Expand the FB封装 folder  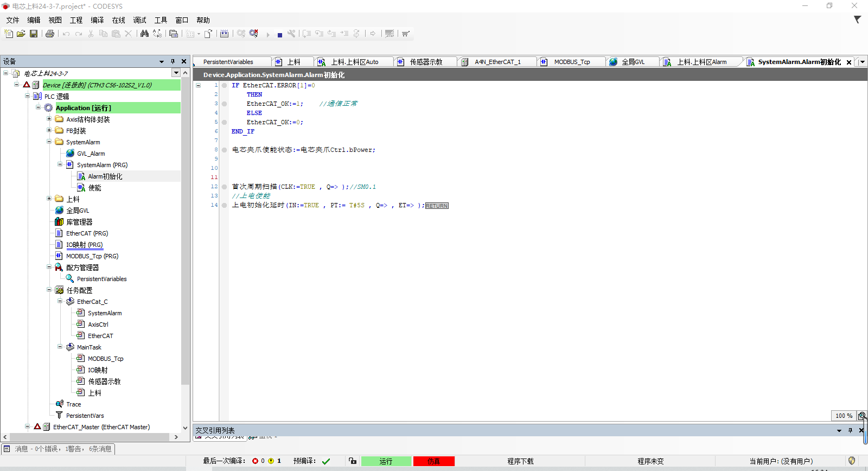[49, 130]
